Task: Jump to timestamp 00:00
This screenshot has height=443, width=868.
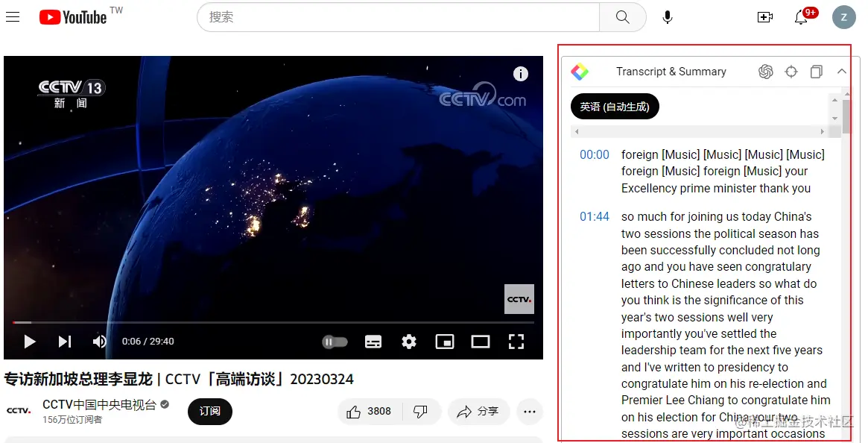Action: click(594, 154)
